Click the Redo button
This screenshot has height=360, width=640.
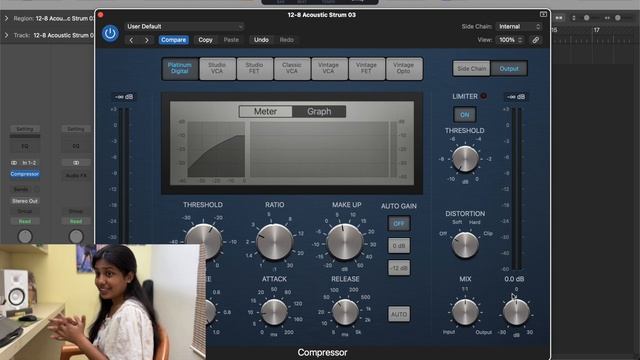(287, 40)
